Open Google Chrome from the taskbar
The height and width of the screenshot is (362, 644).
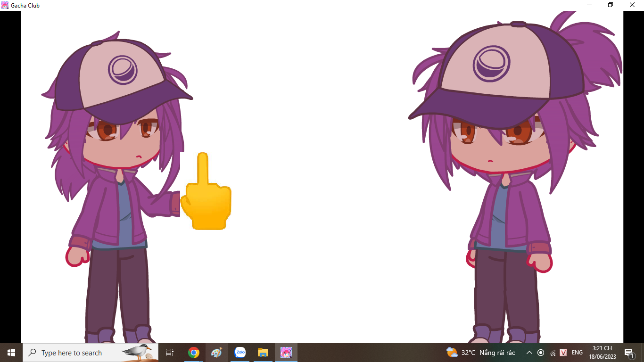[x=193, y=353]
